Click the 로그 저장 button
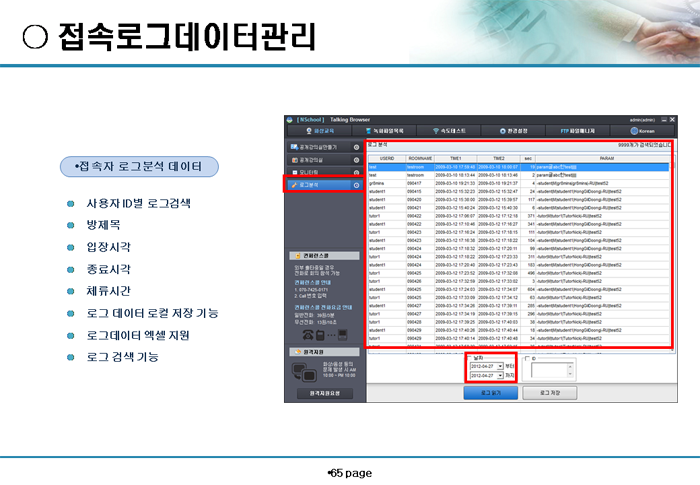Image resolution: width=700 pixels, height=485 pixels. tap(550, 393)
